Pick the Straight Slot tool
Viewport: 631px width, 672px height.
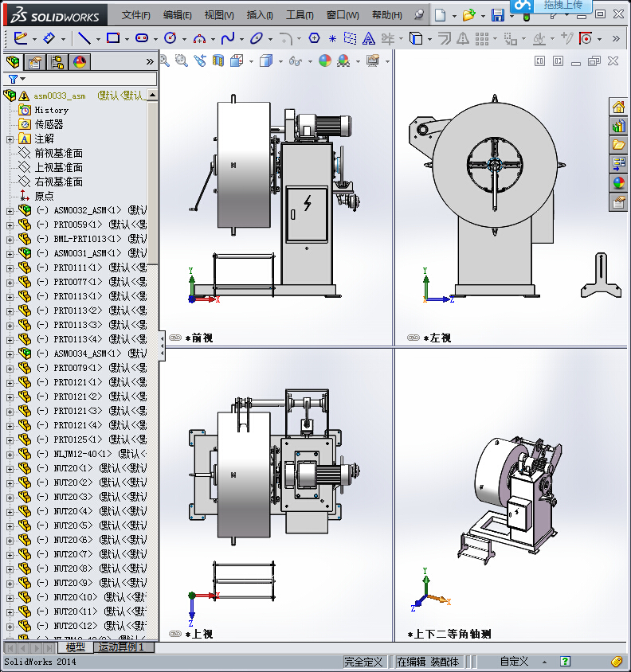point(142,38)
